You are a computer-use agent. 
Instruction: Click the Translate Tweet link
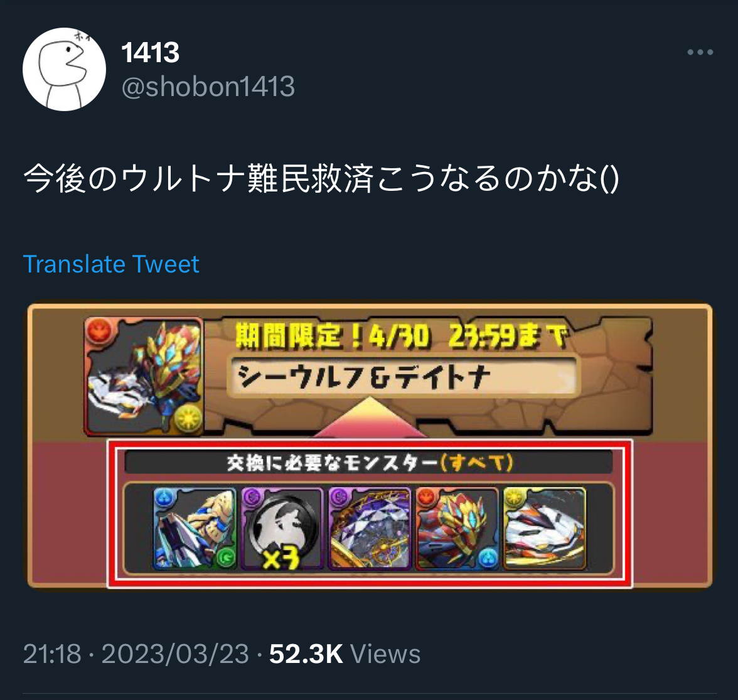[x=111, y=264]
